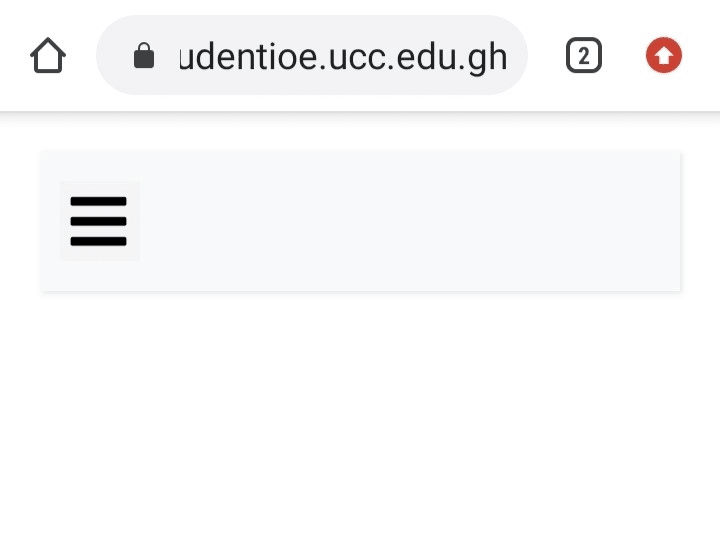Open the tab switcher showing 2
The width and height of the screenshot is (720, 540).
click(584, 55)
